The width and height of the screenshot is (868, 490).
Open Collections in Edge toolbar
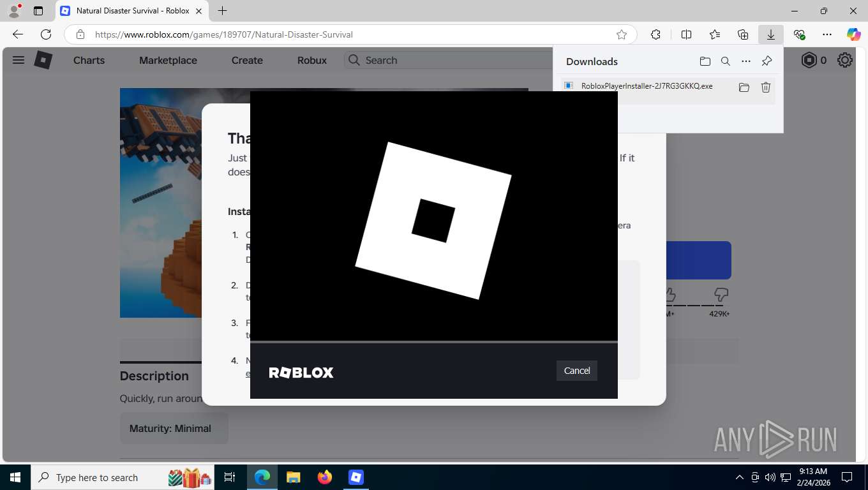click(x=743, y=34)
